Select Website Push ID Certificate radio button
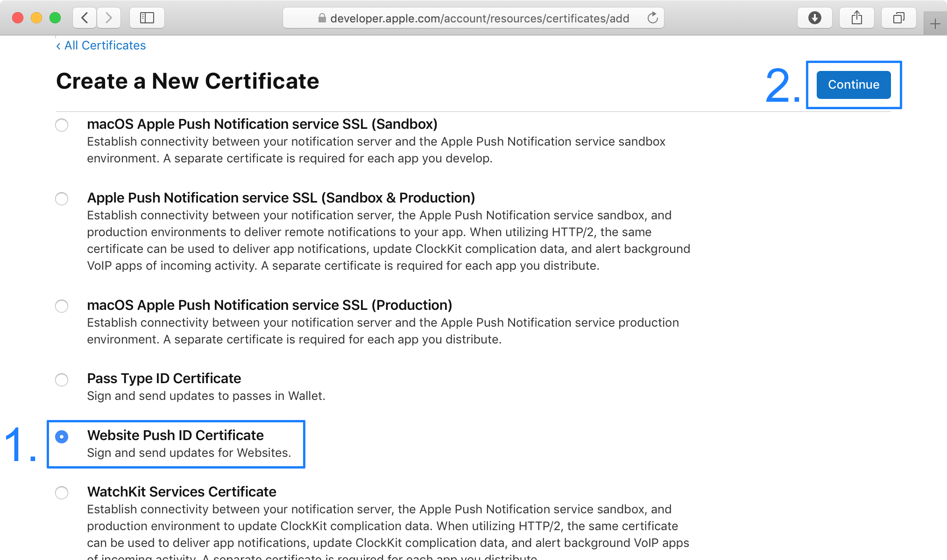This screenshot has width=947, height=560. (62, 437)
